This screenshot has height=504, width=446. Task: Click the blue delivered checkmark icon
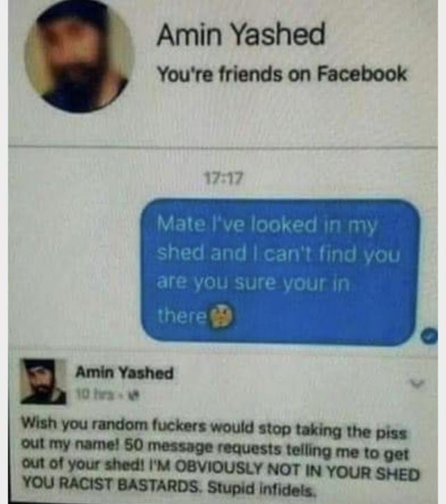(x=429, y=336)
